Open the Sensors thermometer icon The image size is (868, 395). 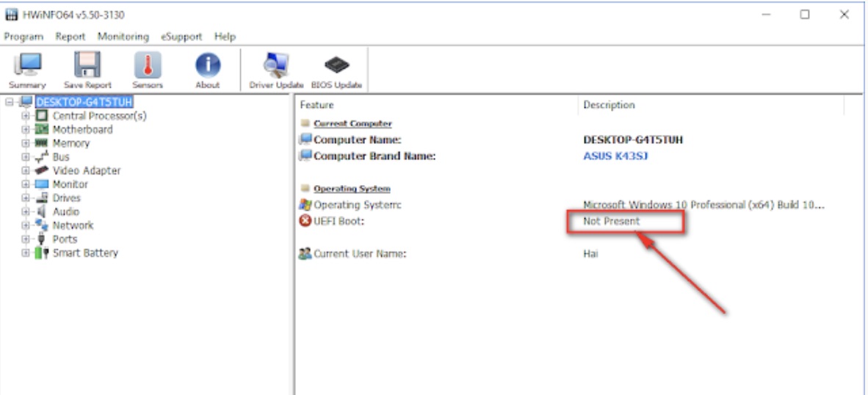pos(148,65)
